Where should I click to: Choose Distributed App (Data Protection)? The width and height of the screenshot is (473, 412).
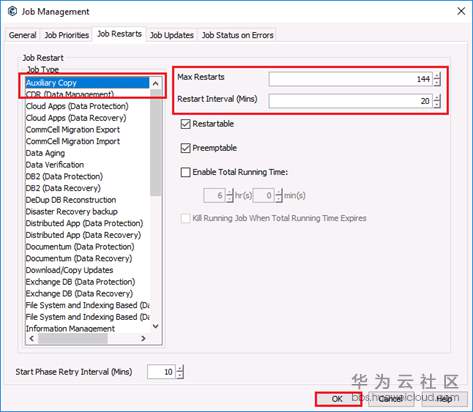87,223
